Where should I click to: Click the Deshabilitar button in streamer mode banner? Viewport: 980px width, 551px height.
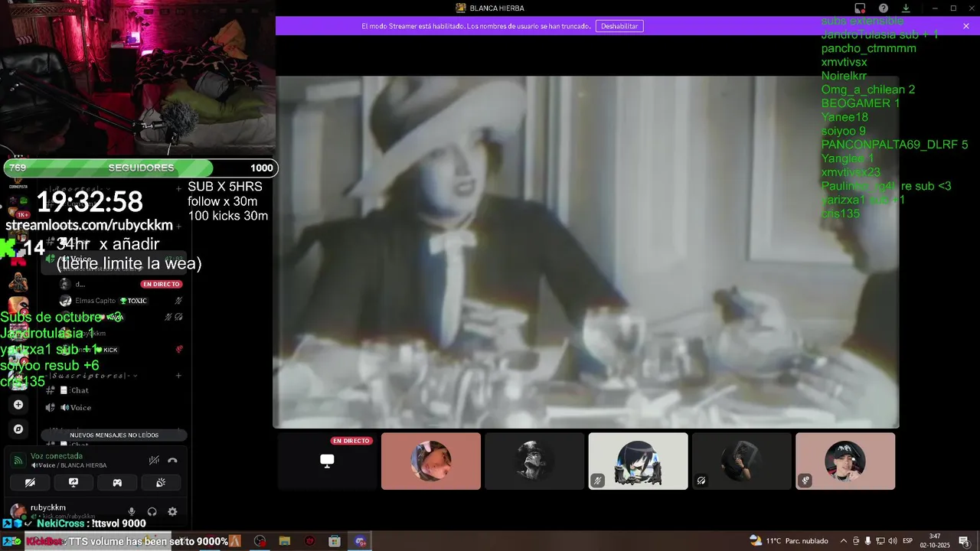point(619,26)
